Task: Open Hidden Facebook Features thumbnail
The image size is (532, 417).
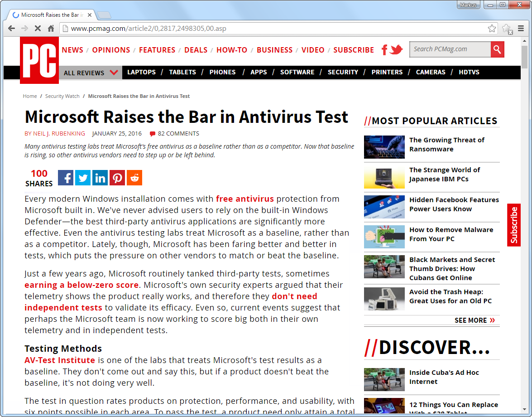Action: 384,207
